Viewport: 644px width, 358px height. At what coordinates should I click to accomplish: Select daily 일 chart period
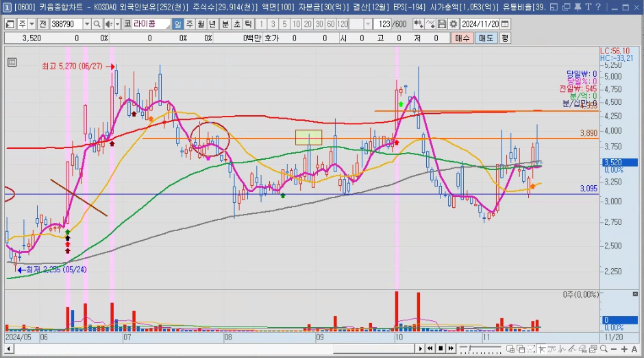point(177,24)
